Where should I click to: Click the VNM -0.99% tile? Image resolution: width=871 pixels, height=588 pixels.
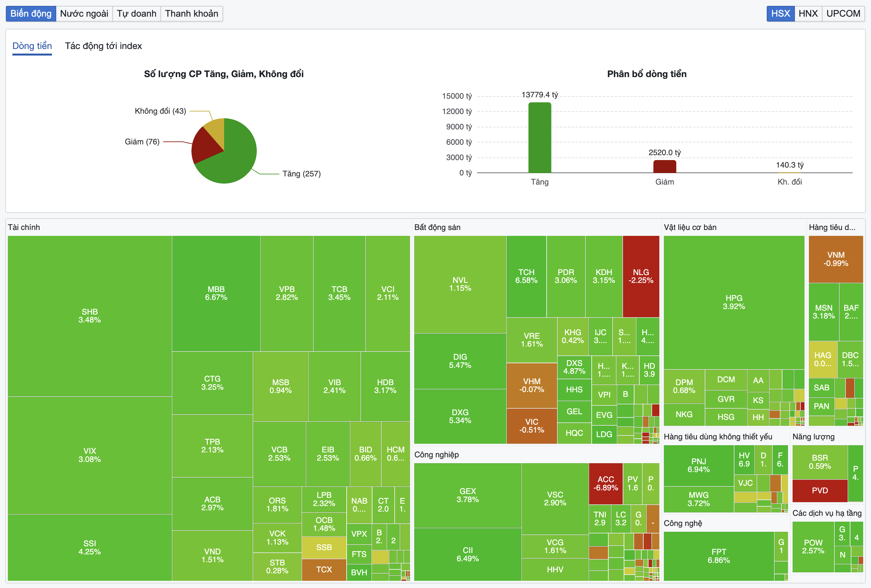(836, 259)
